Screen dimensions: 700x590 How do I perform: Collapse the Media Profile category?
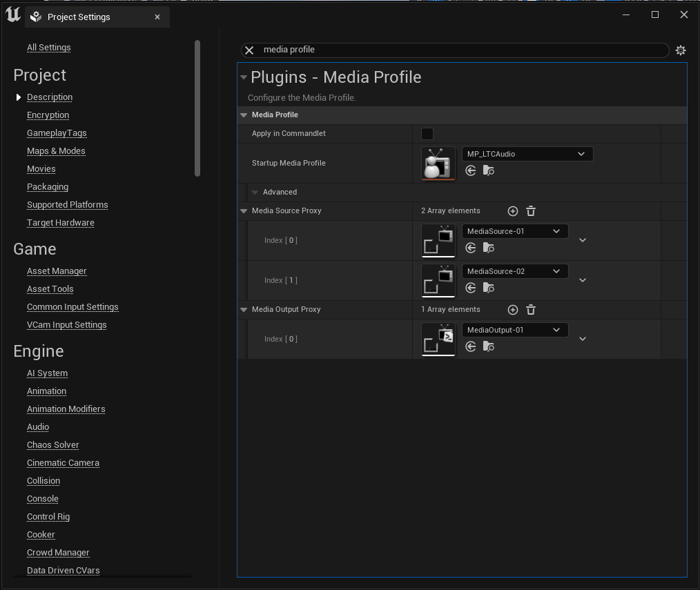[x=244, y=115]
